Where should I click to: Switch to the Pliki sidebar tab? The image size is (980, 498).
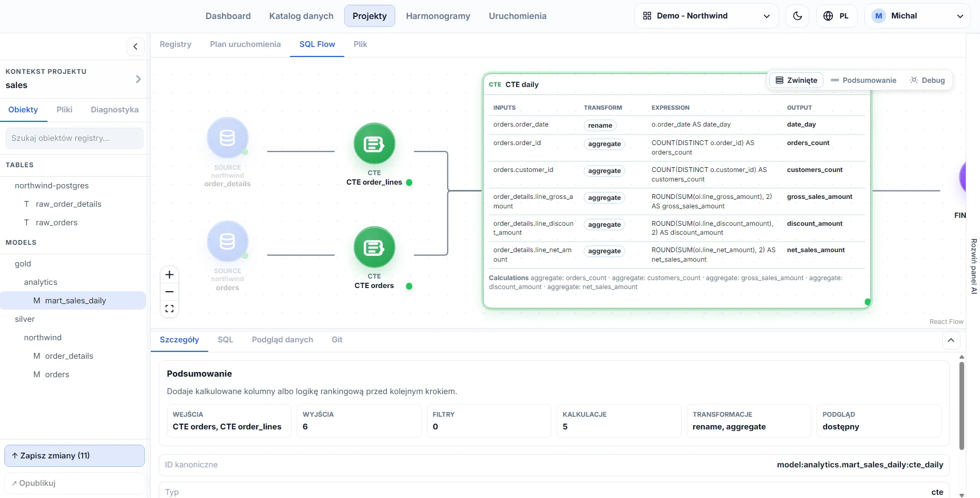(x=64, y=110)
